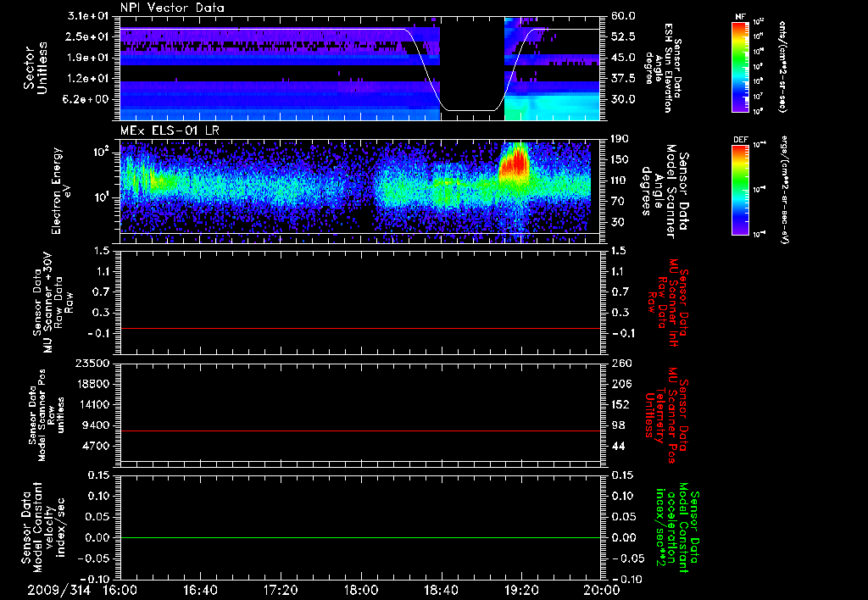This screenshot has height=600, width=868.
Task: Click the "9400" scanner position value
Action: point(95,425)
